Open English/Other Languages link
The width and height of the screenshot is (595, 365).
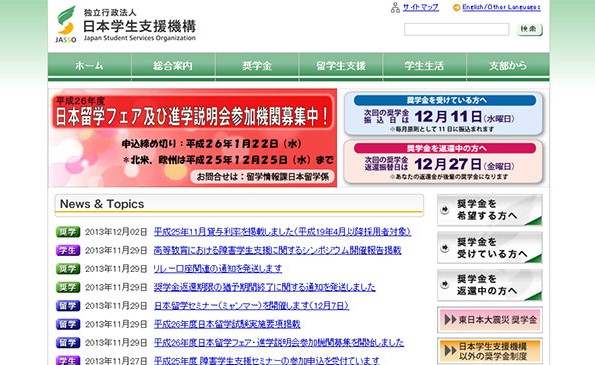pos(501,7)
